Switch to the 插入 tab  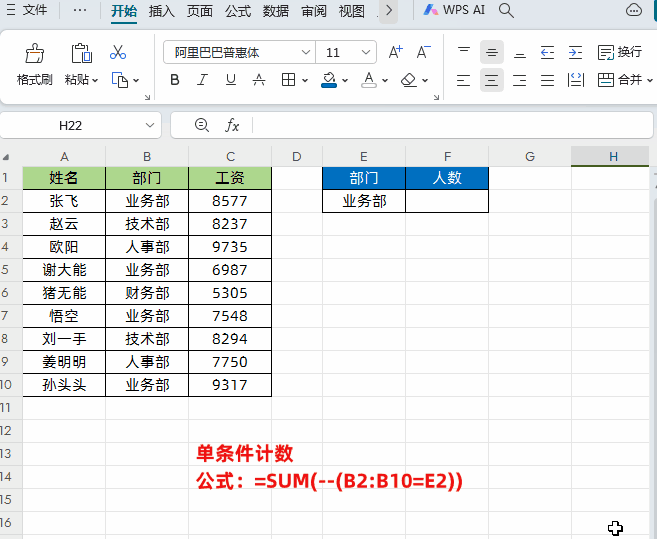point(161,11)
